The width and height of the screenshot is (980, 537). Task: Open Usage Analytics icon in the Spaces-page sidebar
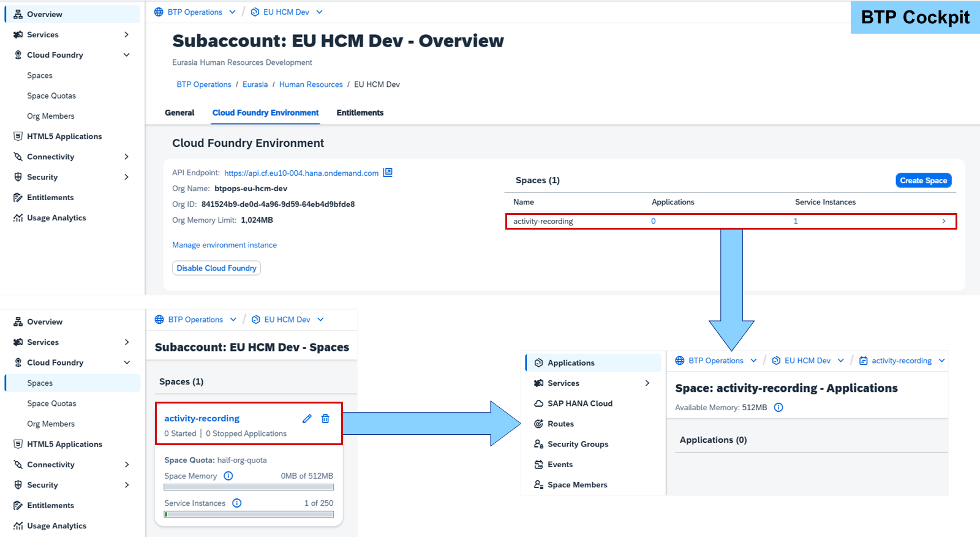coord(18,526)
